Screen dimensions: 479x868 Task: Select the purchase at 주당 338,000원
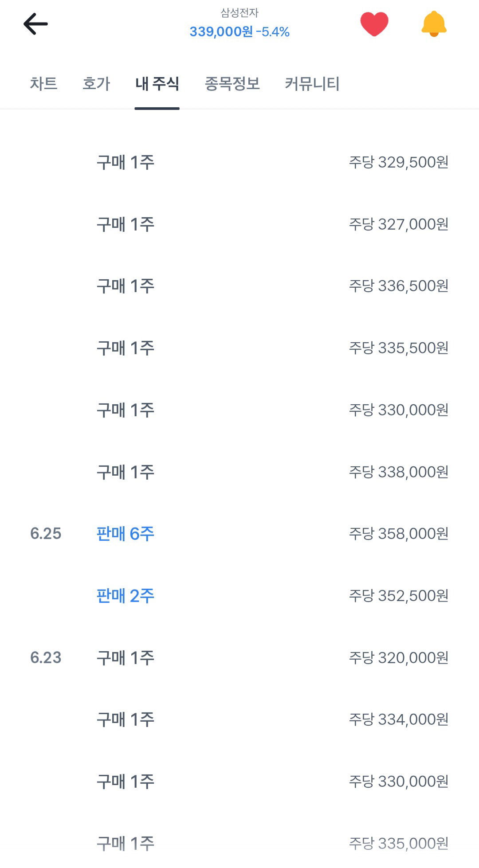(x=239, y=472)
